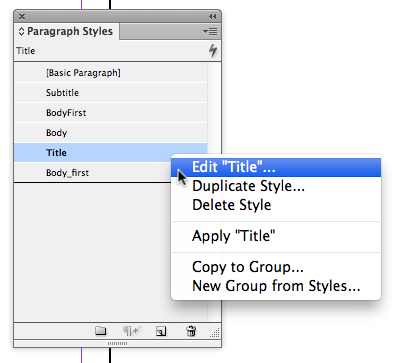Collapse panel with double-arrow icon

click(x=212, y=16)
